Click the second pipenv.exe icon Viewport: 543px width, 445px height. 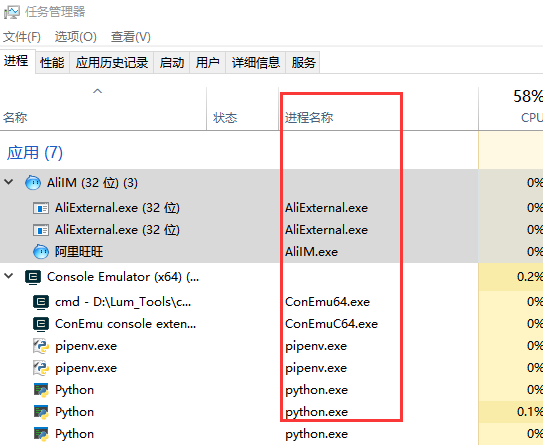pos(41,368)
